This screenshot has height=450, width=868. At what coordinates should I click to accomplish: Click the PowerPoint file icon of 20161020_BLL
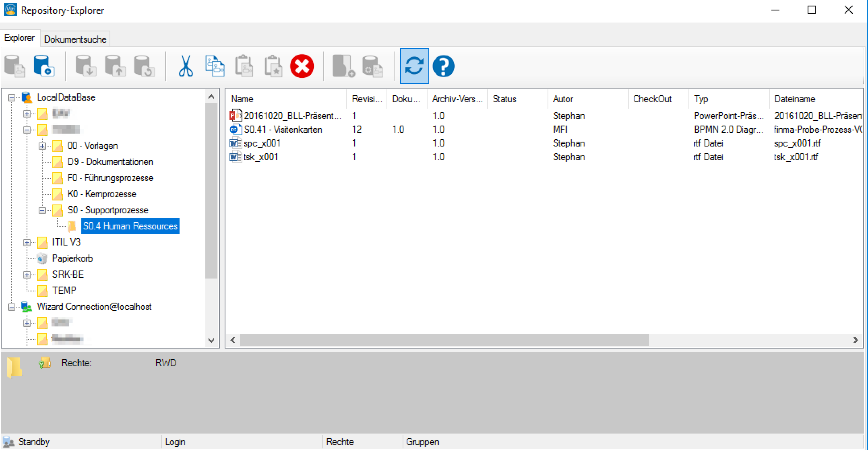pos(236,116)
